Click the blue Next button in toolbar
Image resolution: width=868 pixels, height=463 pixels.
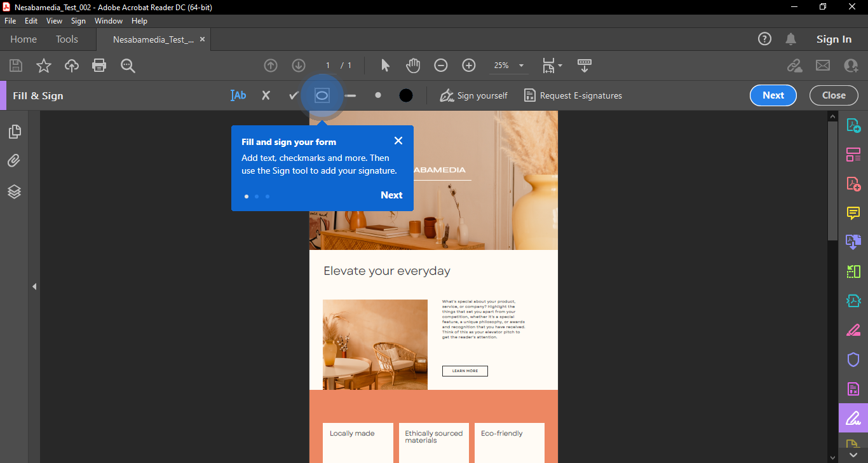coord(773,95)
